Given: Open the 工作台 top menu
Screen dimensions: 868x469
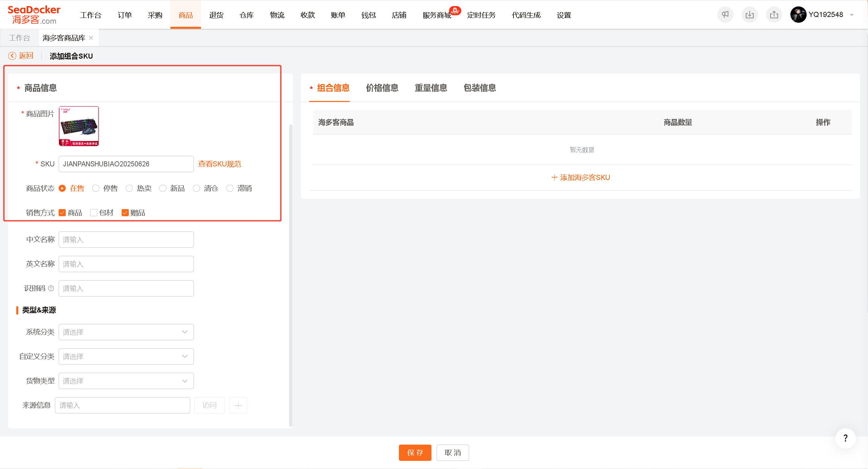Looking at the screenshot, I should click(x=91, y=15).
